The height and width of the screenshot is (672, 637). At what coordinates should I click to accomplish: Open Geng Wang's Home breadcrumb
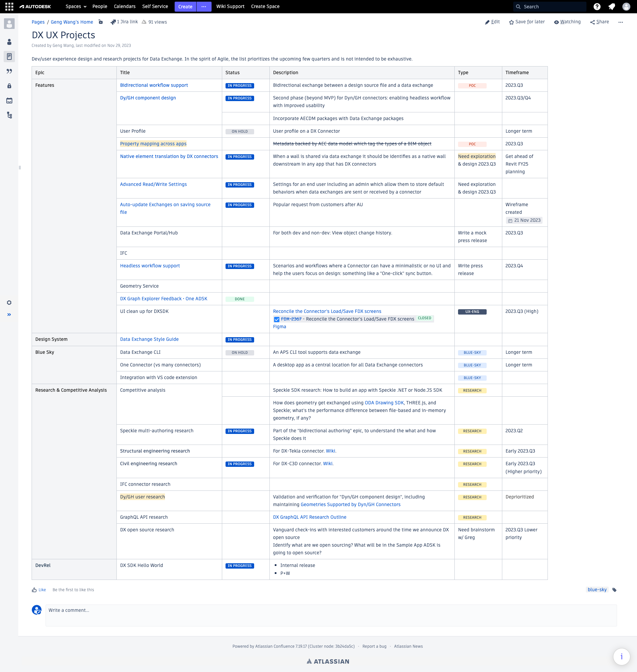tap(72, 22)
